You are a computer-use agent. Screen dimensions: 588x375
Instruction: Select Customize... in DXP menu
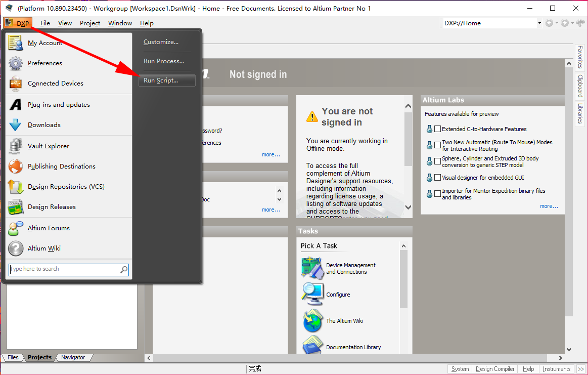(161, 42)
